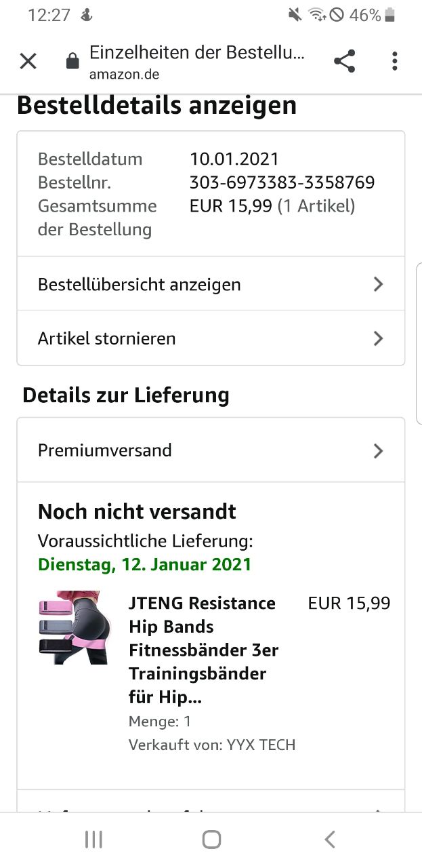Tap the battery indicator in status bar

click(389, 15)
